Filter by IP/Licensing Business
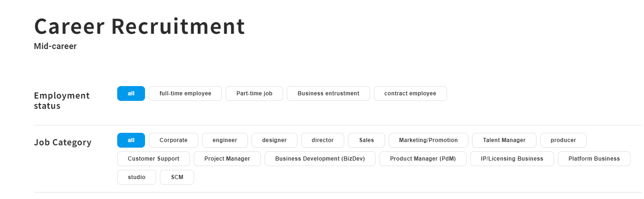The image size is (644, 199). click(512, 159)
